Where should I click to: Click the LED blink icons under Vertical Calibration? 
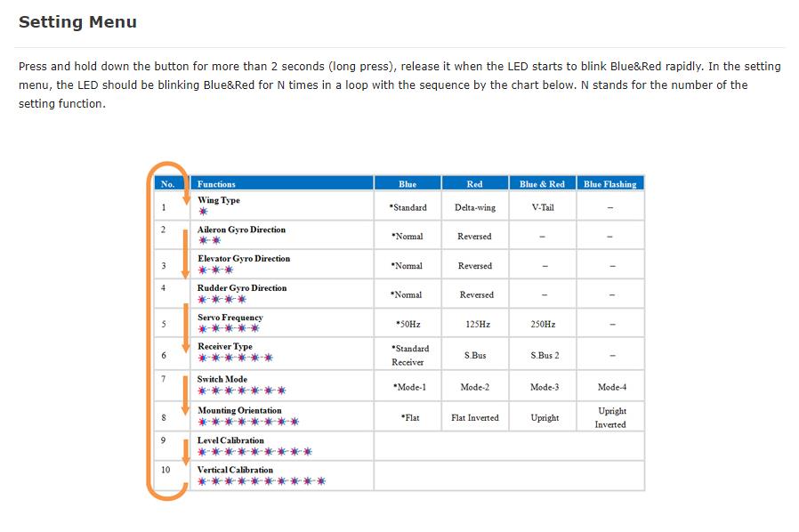(x=262, y=480)
